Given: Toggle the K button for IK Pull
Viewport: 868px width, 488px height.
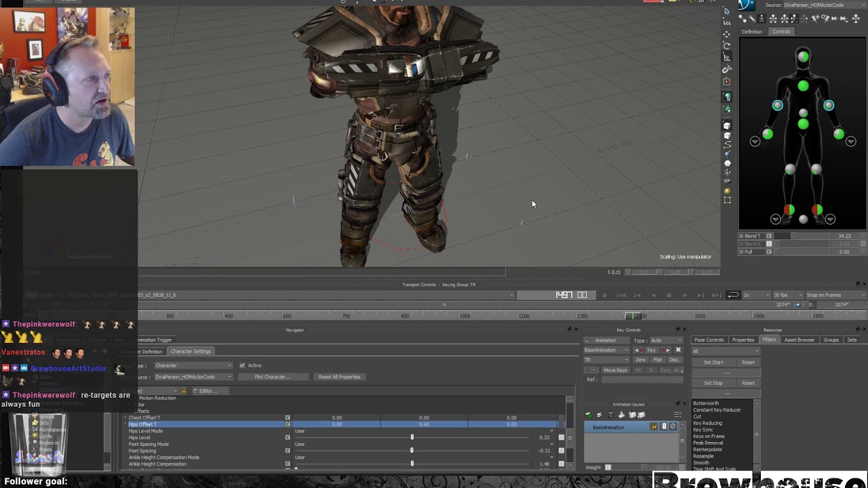Looking at the screenshot, I should point(769,251).
